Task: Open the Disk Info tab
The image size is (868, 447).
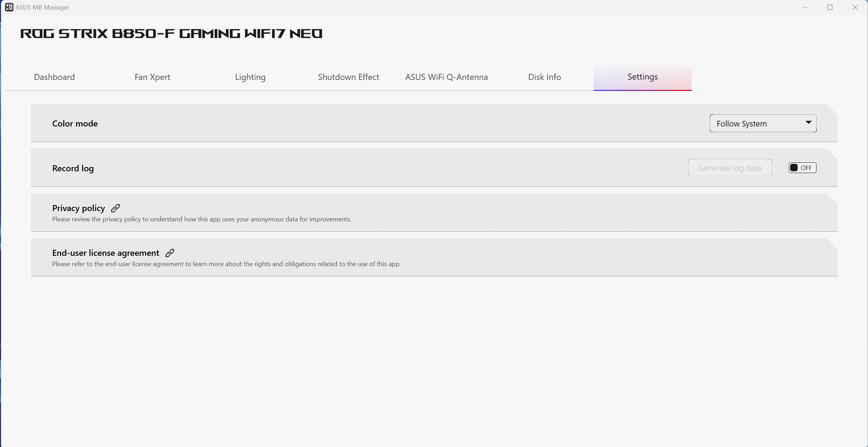Action: 545,77
